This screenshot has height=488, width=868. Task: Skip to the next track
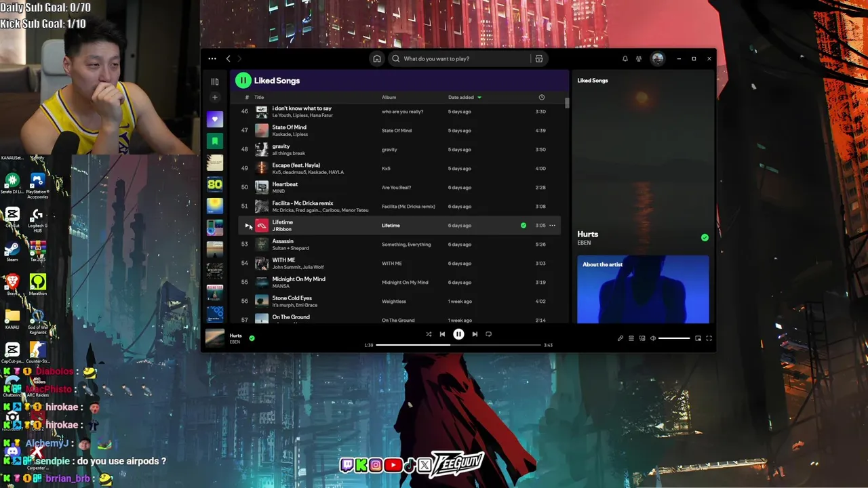point(475,334)
